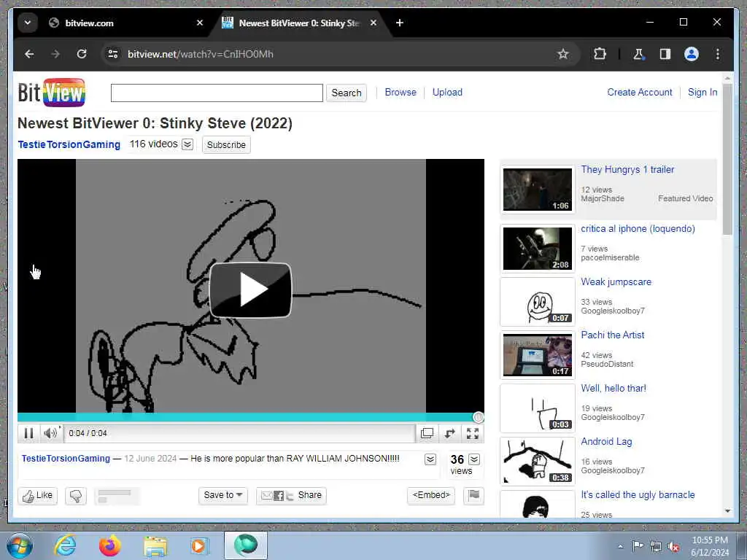747x560 pixels.
Task: Like the video with thumbs up
Action: pyautogui.click(x=38, y=496)
